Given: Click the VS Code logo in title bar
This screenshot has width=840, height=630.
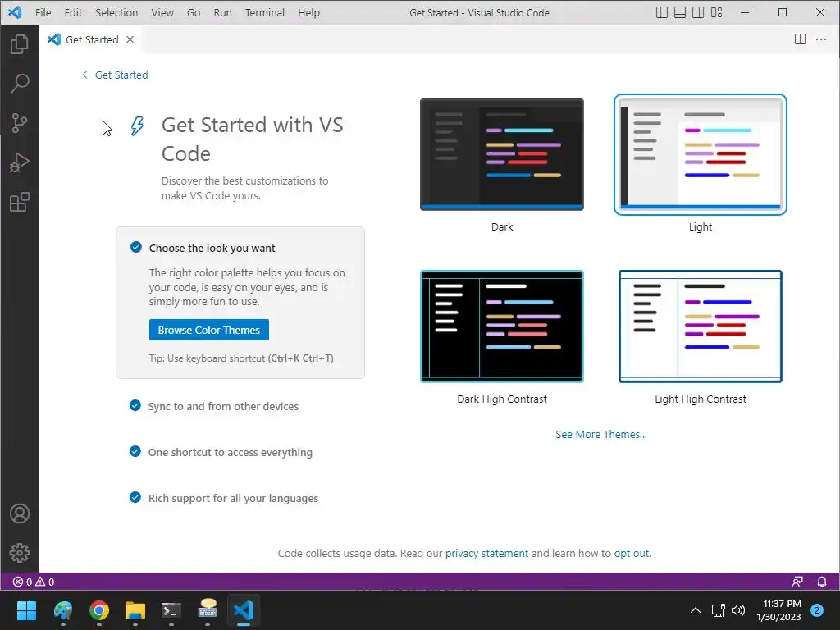Looking at the screenshot, I should pyautogui.click(x=15, y=11).
